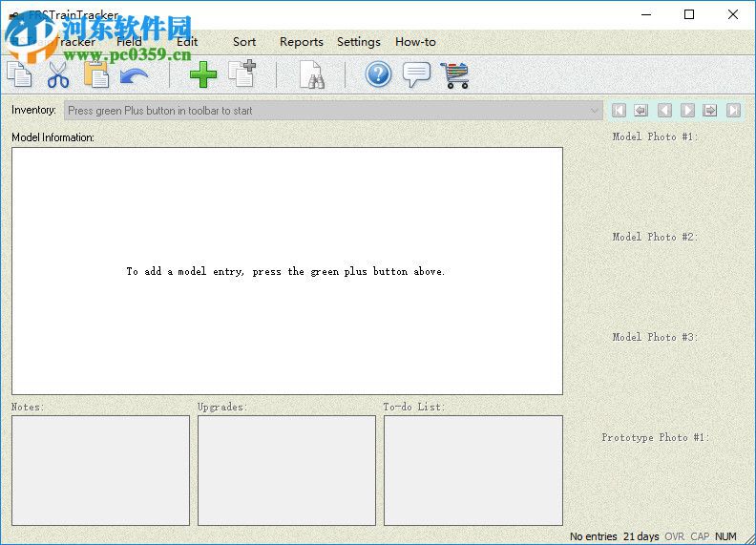Click the '21 days' status bar text
Viewport: 756px width, 545px height.
click(641, 536)
